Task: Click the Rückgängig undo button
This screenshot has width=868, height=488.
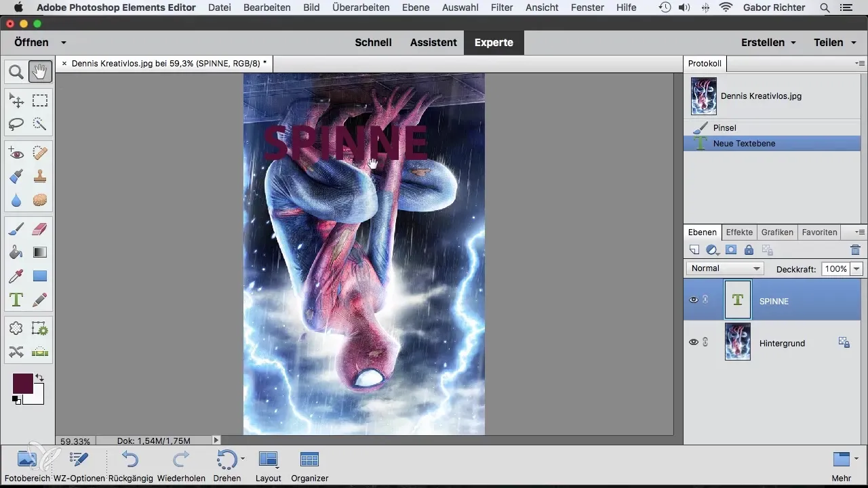Action: (x=130, y=466)
